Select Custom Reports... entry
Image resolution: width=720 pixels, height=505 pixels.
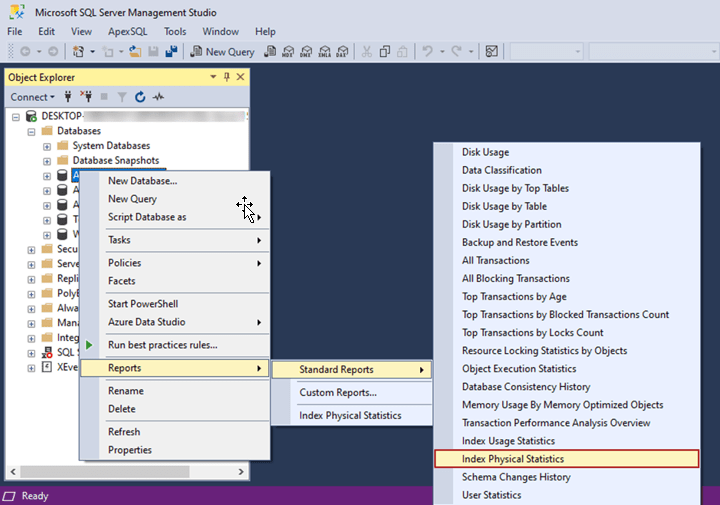tap(352, 393)
